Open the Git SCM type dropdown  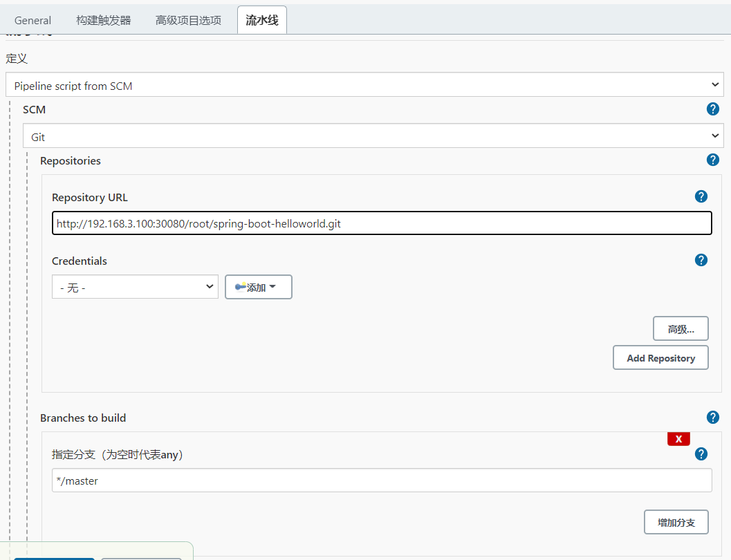click(373, 136)
